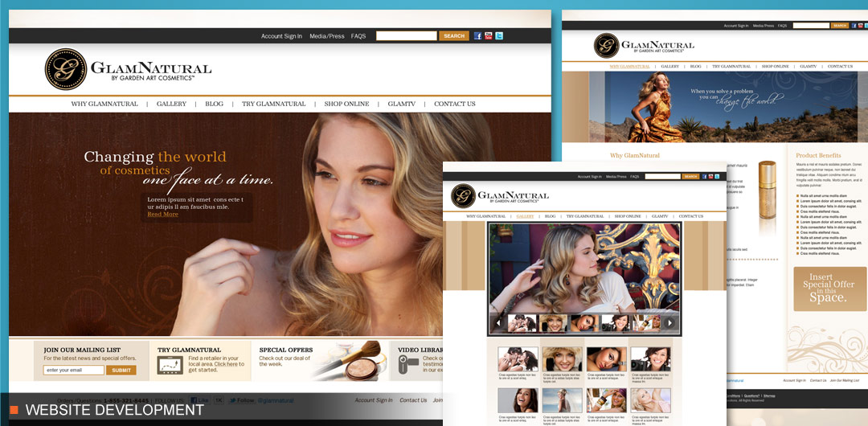Click FAQS in the homepage mockup header
The image size is (868, 426).
click(358, 36)
